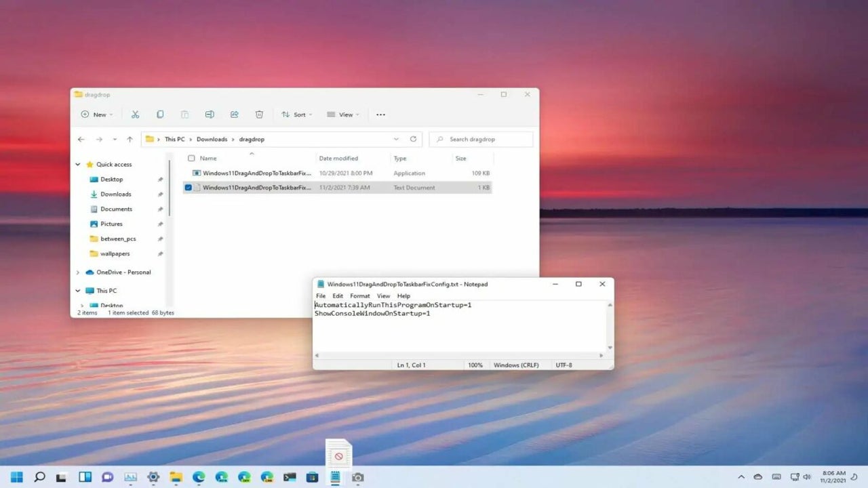
Task: Collapse the Quick access section
Action: [78, 165]
